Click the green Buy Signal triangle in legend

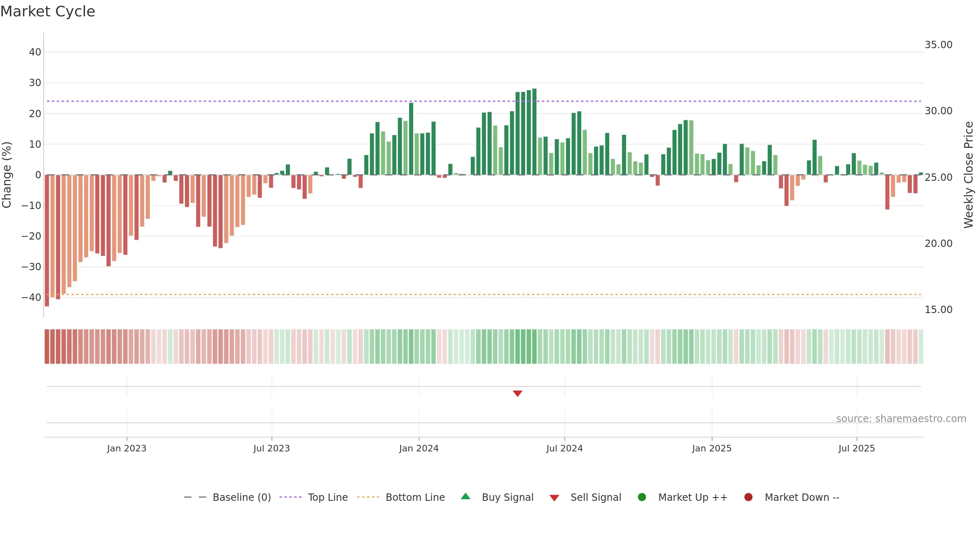[x=465, y=496]
